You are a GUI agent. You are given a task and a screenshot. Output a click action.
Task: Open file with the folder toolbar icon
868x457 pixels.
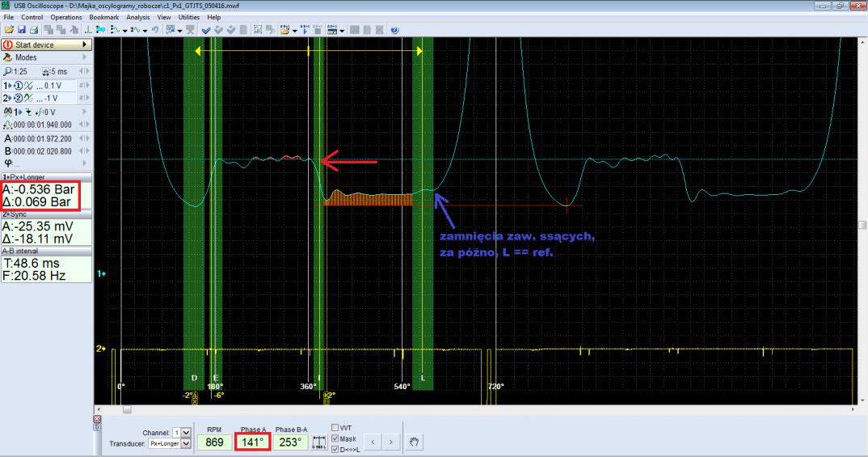9,30
